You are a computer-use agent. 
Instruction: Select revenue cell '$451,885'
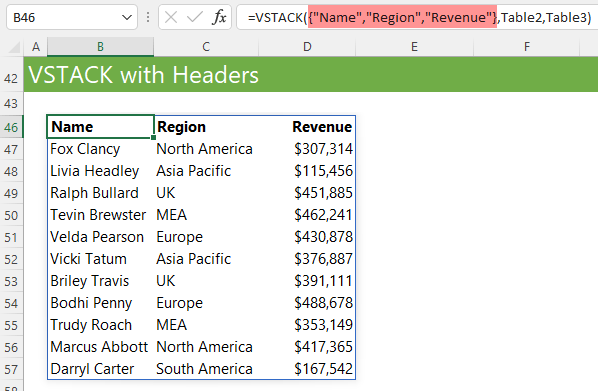coord(307,193)
